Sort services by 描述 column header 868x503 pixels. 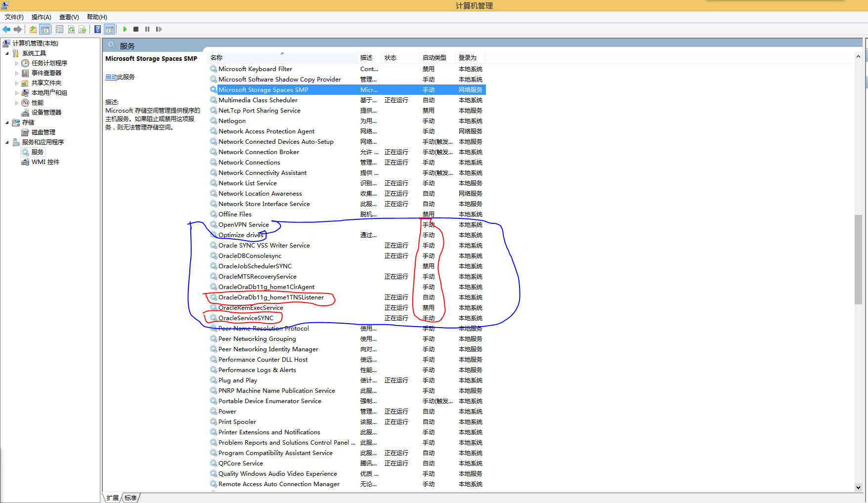pos(369,58)
